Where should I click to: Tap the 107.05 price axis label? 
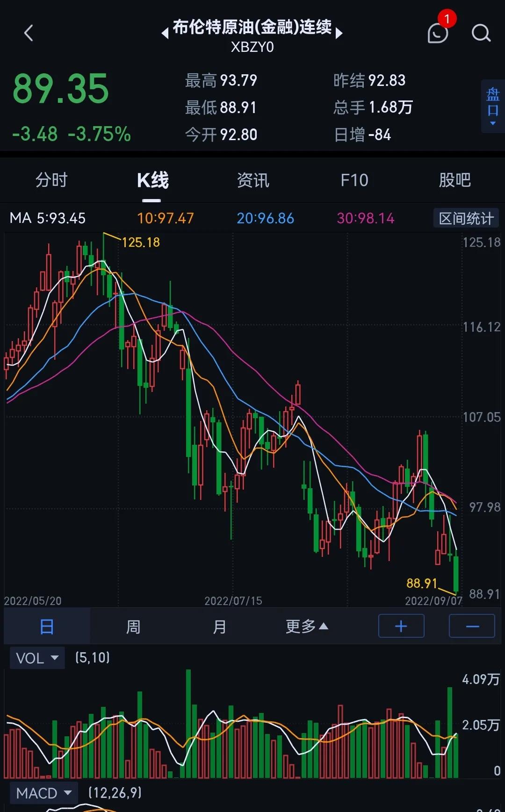click(x=482, y=417)
